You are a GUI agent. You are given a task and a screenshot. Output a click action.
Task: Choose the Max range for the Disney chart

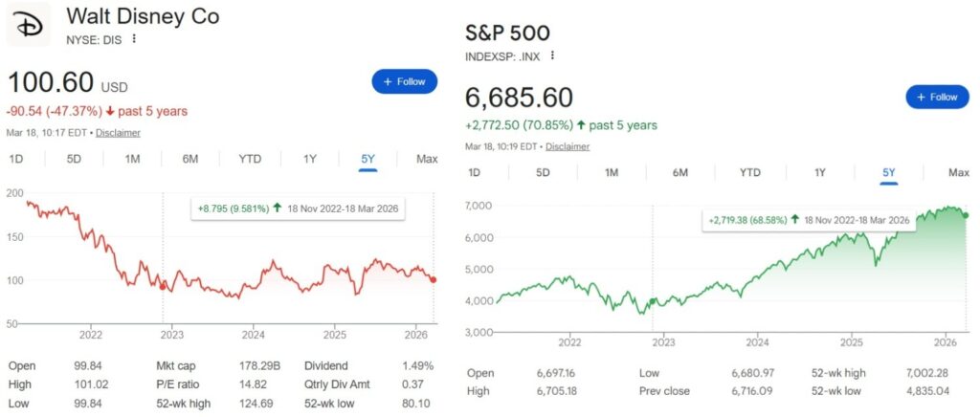(427, 159)
